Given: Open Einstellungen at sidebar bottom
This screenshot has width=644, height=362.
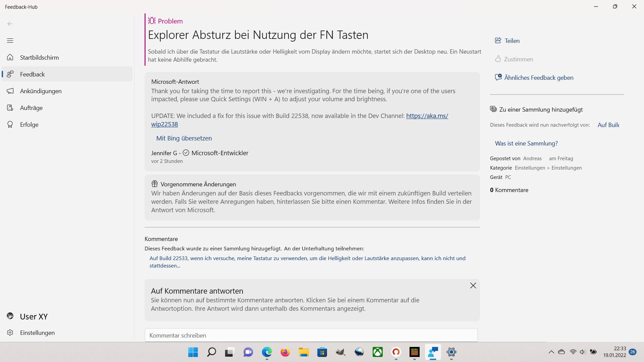Looking at the screenshot, I should pyautogui.click(x=37, y=333).
